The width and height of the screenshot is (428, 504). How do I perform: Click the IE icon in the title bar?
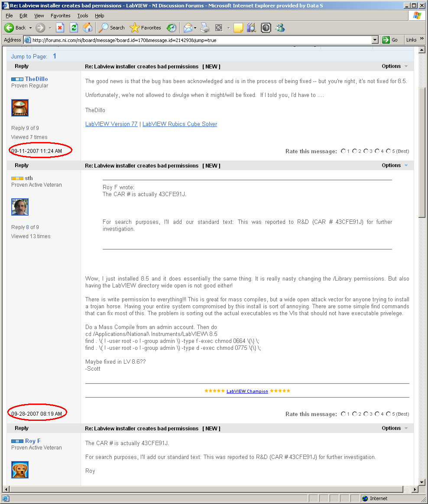point(5,6)
